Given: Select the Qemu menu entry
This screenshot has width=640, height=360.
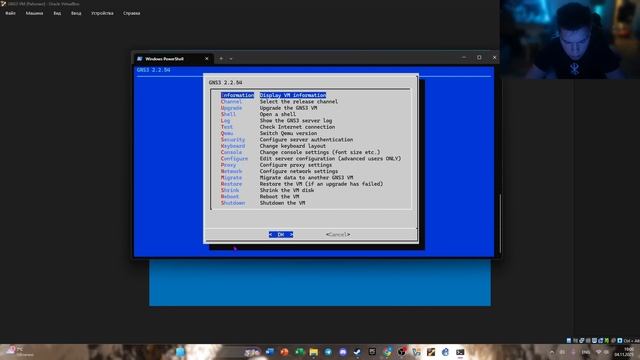Looking at the screenshot, I should click(227, 133).
